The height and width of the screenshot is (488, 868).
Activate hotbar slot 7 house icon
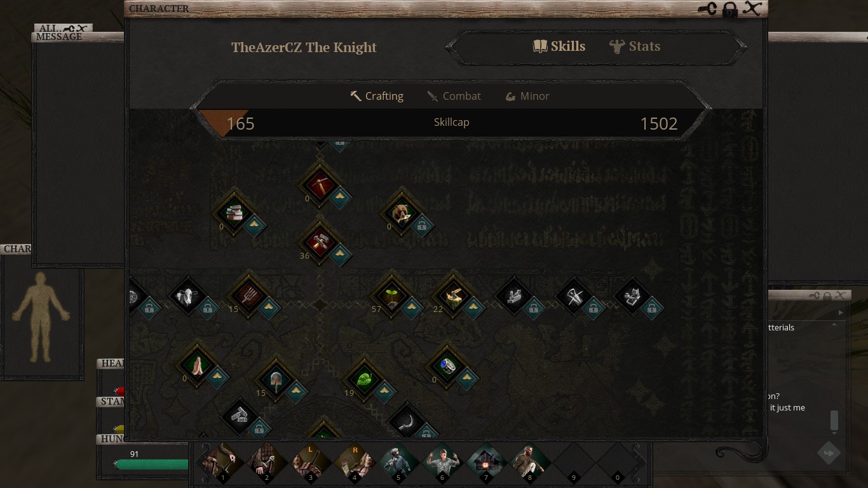pyautogui.click(x=485, y=461)
